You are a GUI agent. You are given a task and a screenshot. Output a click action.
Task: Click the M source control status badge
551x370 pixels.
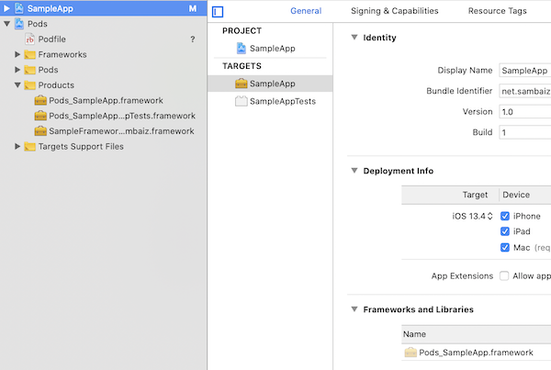tap(193, 8)
